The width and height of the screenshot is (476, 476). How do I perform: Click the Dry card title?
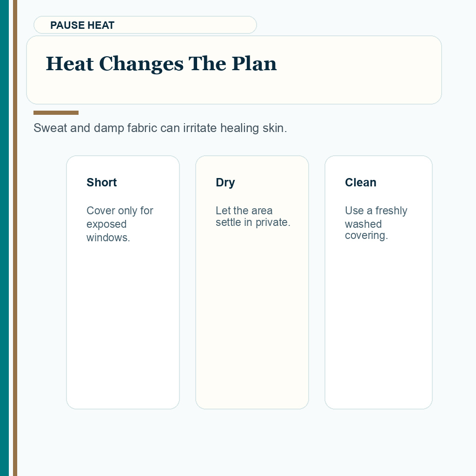point(225,182)
